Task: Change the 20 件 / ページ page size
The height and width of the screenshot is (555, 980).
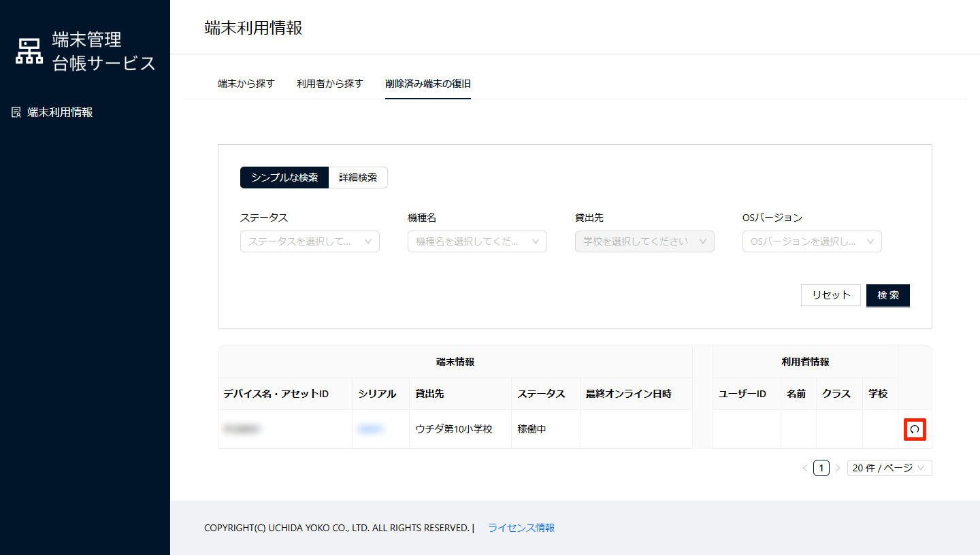Action: [889, 468]
